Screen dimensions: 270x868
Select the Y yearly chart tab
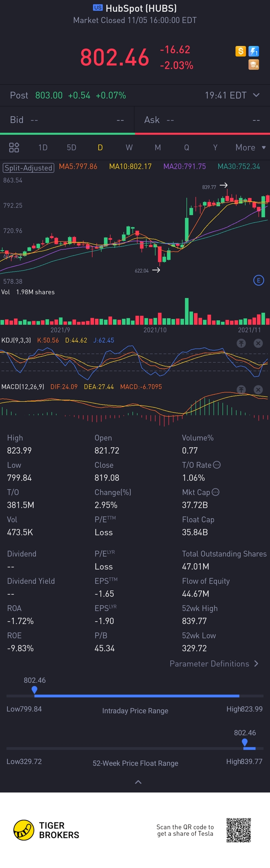click(x=215, y=147)
